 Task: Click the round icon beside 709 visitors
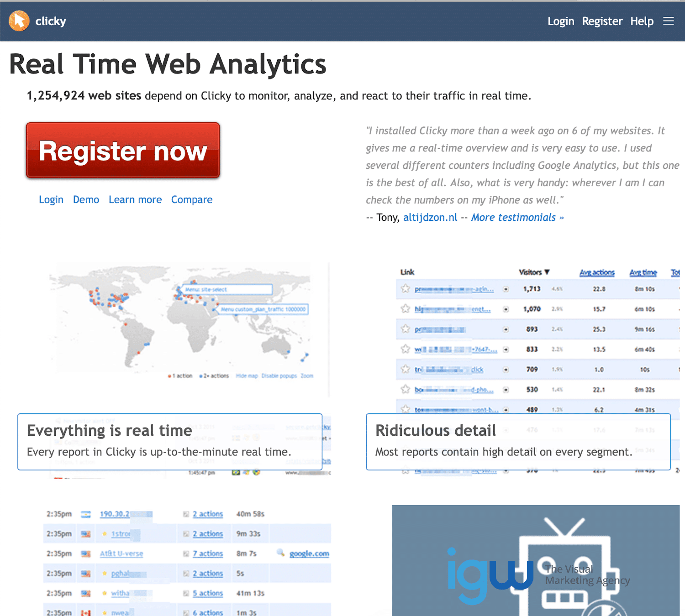[x=506, y=370]
